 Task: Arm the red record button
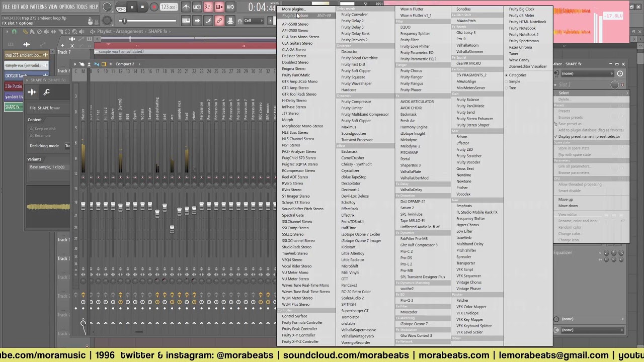coord(154,7)
